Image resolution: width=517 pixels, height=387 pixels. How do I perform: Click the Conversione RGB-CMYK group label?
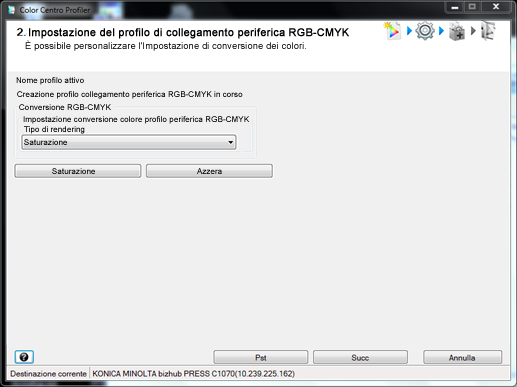pyautogui.click(x=65, y=107)
